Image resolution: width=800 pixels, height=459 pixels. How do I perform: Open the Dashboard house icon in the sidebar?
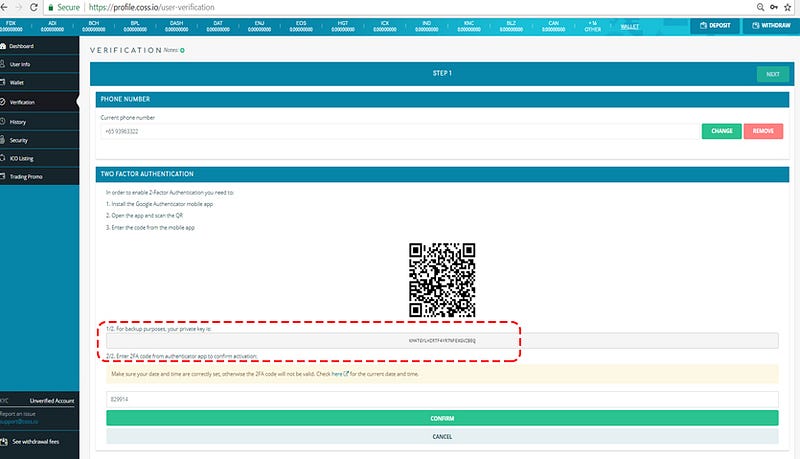(3, 46)
